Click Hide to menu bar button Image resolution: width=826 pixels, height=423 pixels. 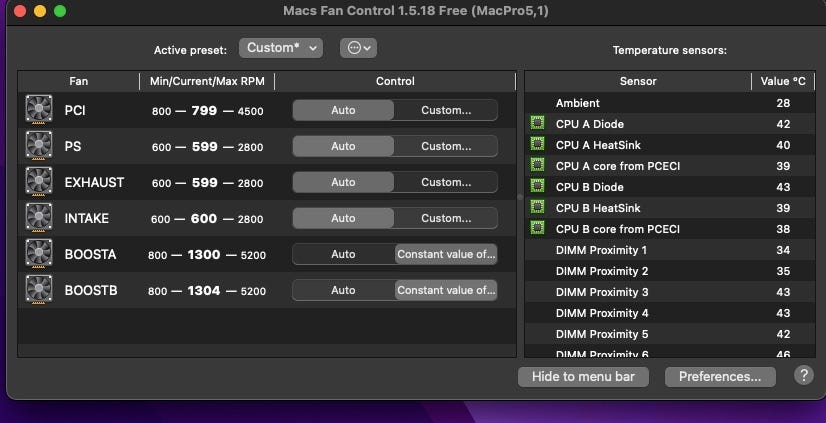583,377
